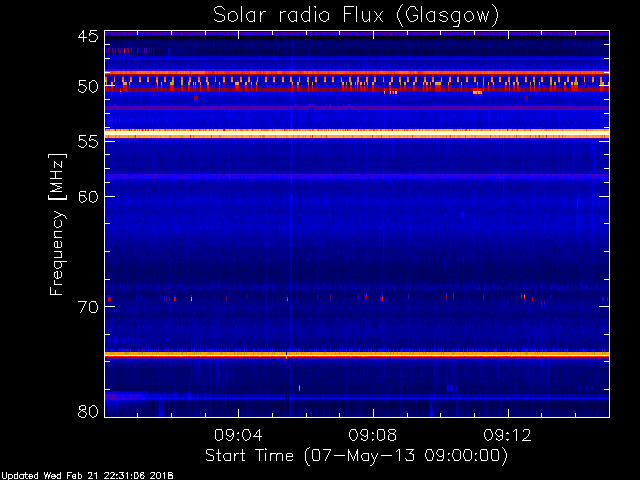Click the Updated timestamp text in corner
The image size is (640, 480).
tap(87, 475)
